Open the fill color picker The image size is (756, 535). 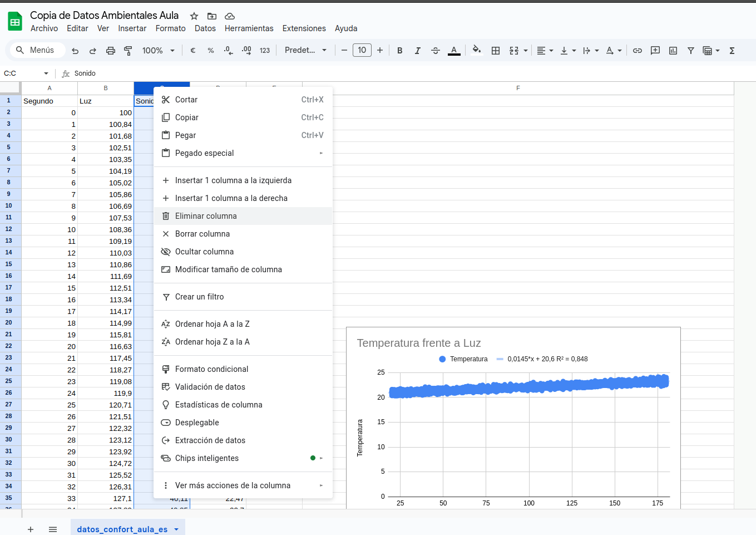[x=477, y=50]
